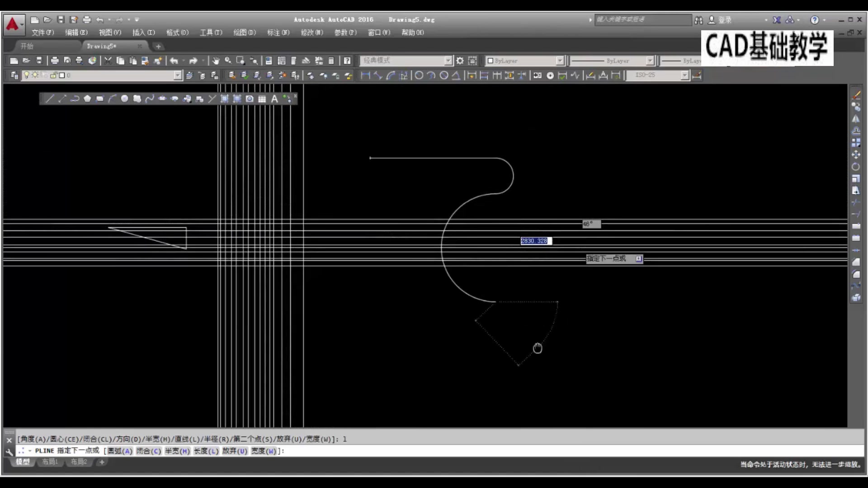The image size is (868, 488).
Task: Select the Polygon draw tool
Action: pos(87,99)
